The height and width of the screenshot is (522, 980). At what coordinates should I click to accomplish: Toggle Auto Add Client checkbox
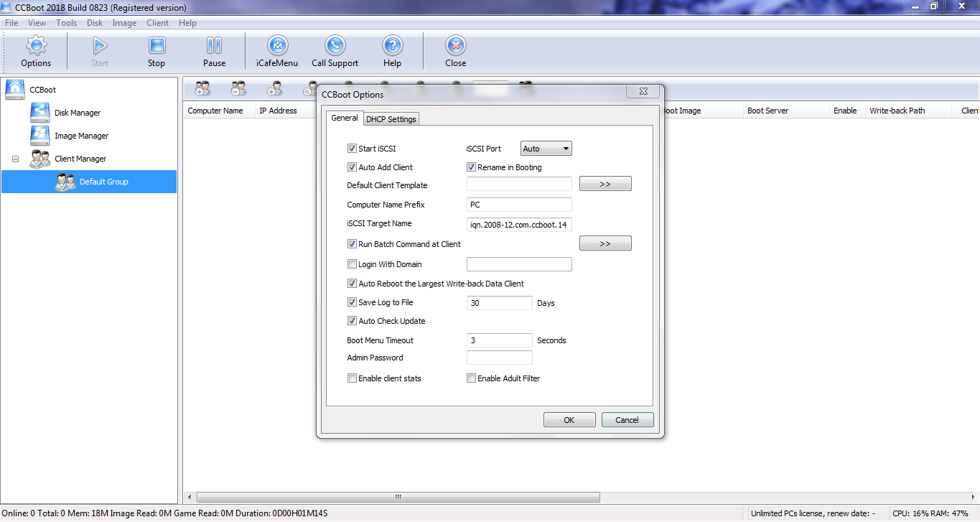[x=352, y=167]
